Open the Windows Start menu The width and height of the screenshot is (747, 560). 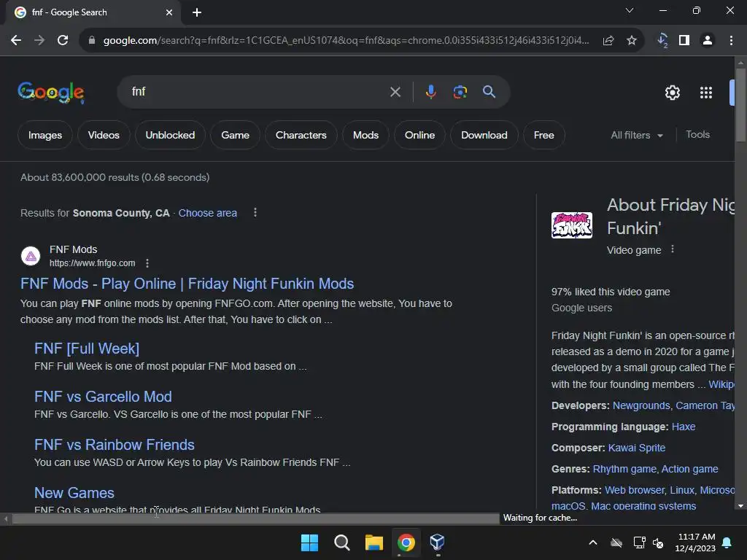tap(309, 542)
